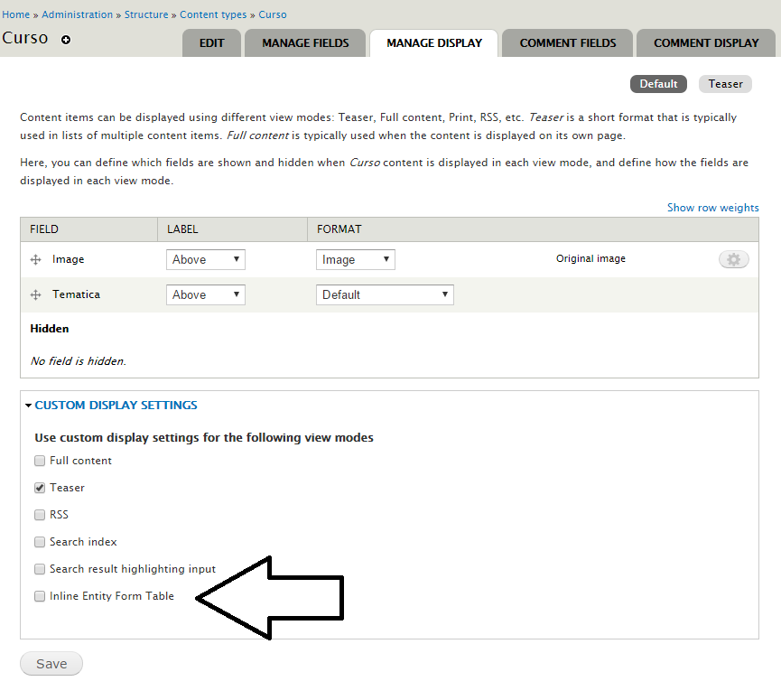
Task: Open Image format settings gear
Action: 733,259
